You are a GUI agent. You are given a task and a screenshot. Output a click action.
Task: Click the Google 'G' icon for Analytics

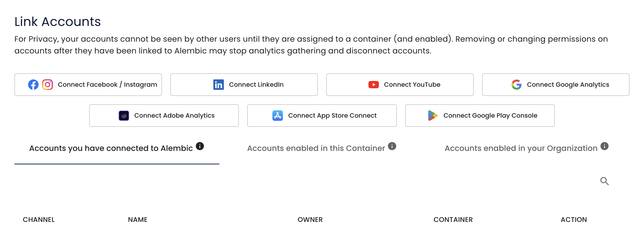(x=516, y=84)
